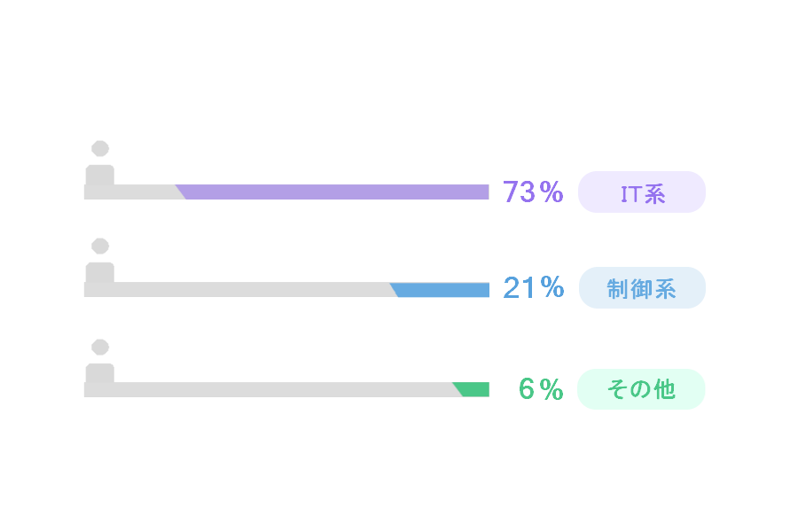The image size is (798, 532).
Task: Click the person icon above the その他 bar
Action: (x=99, y=361)
